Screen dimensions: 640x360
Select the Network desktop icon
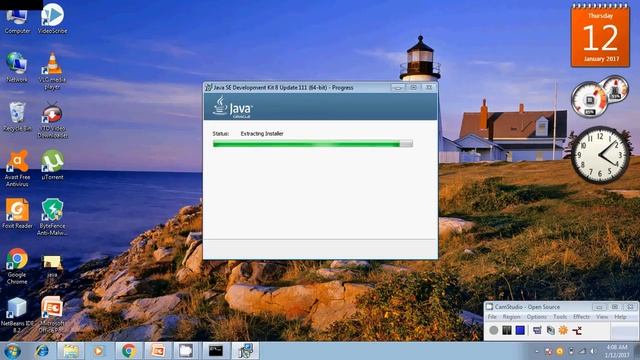tap(17, 67)
